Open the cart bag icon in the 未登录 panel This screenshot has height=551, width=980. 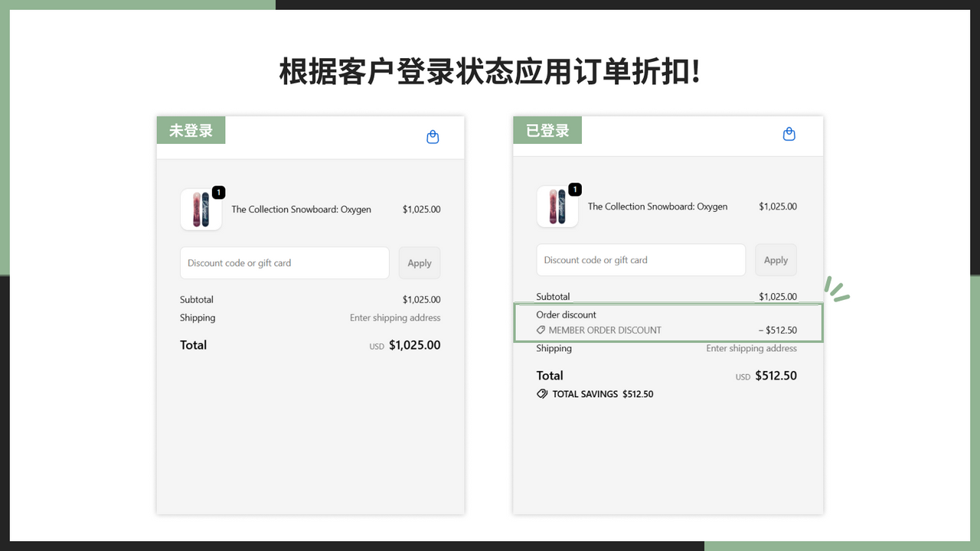pyautogui.click(x=433, y=137)
